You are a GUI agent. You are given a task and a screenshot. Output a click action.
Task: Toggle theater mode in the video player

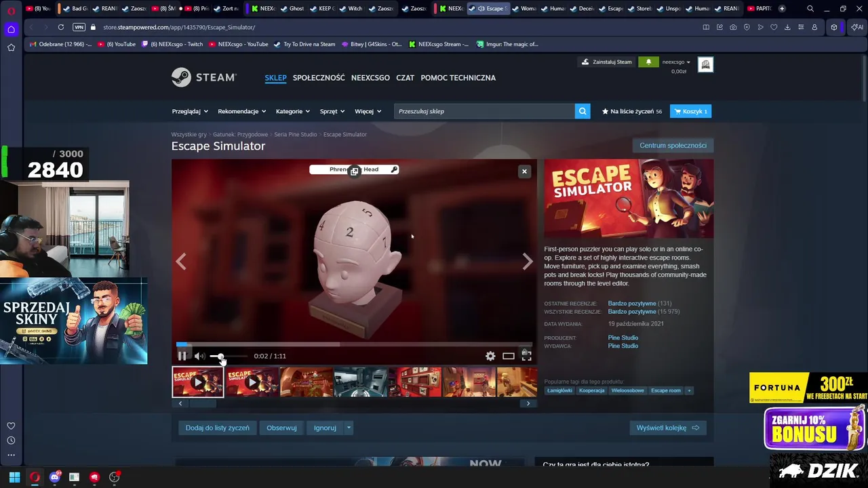tap(509, 356)
